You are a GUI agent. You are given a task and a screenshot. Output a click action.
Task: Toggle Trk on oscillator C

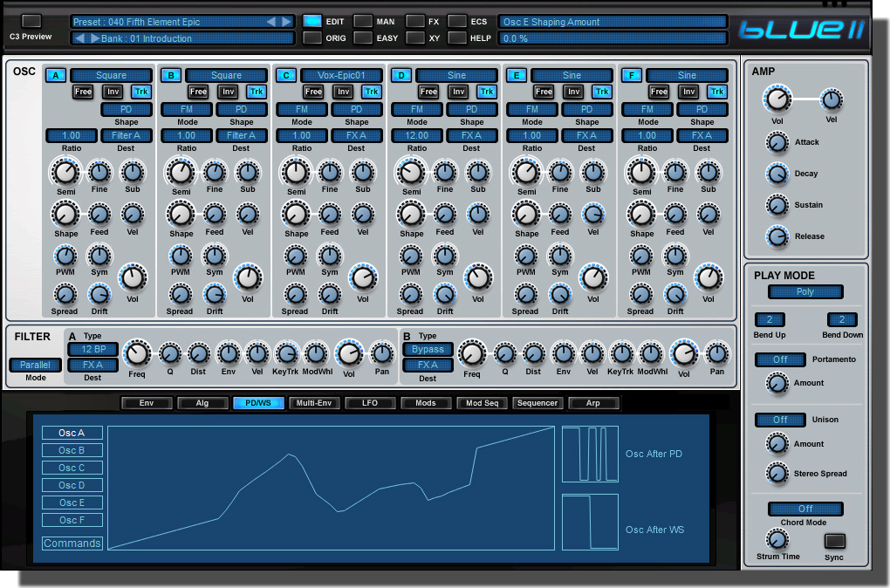[x=372, y=92]
